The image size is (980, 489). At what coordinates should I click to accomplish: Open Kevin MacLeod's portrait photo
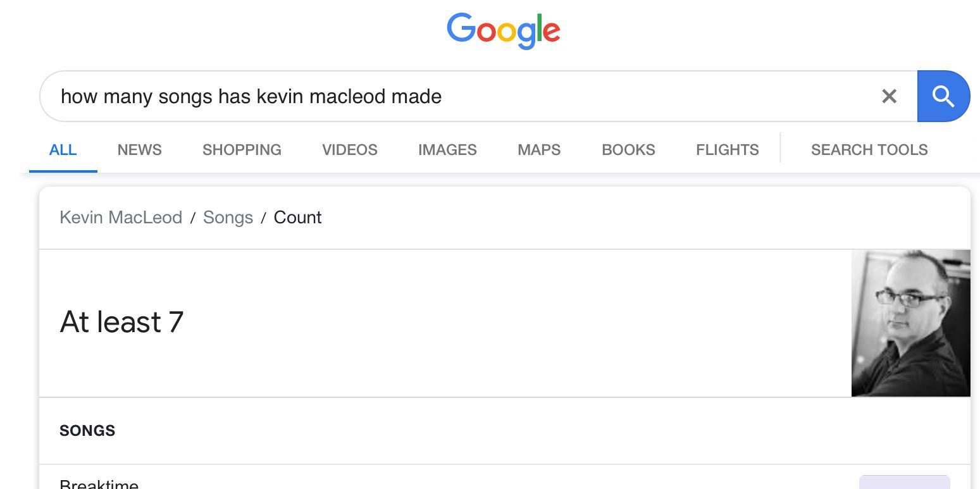click(x=910, y=323)
